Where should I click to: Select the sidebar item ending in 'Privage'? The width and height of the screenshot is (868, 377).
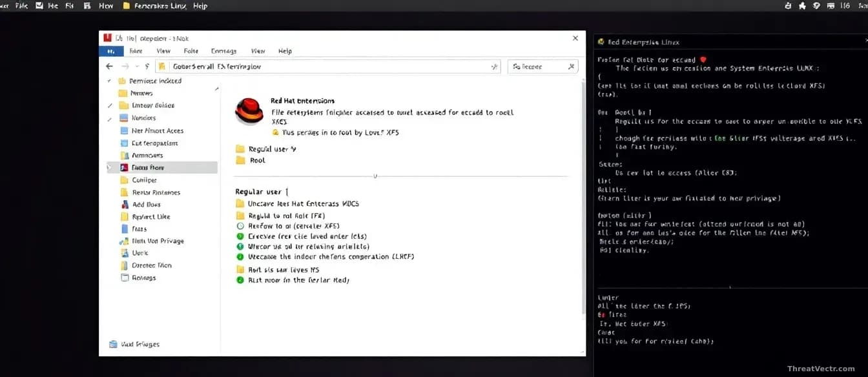tap(152, 241)
